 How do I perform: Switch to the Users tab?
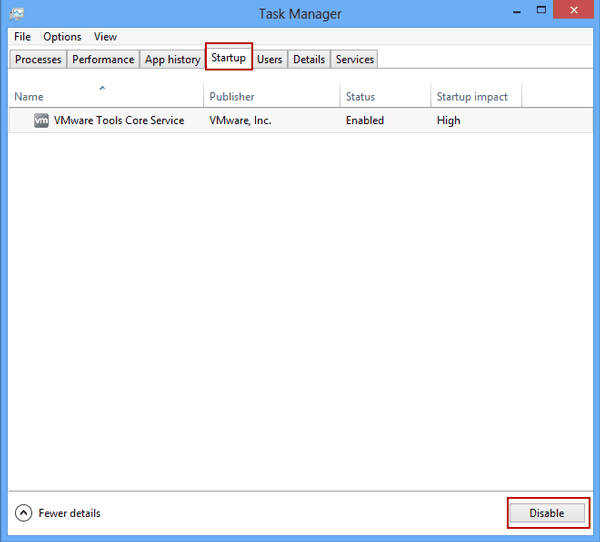[269, 59]
